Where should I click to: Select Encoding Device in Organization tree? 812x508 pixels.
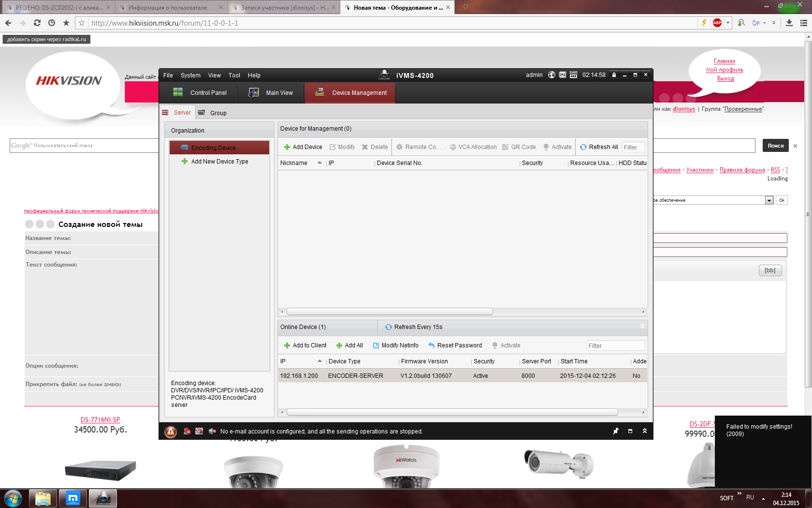219,148
